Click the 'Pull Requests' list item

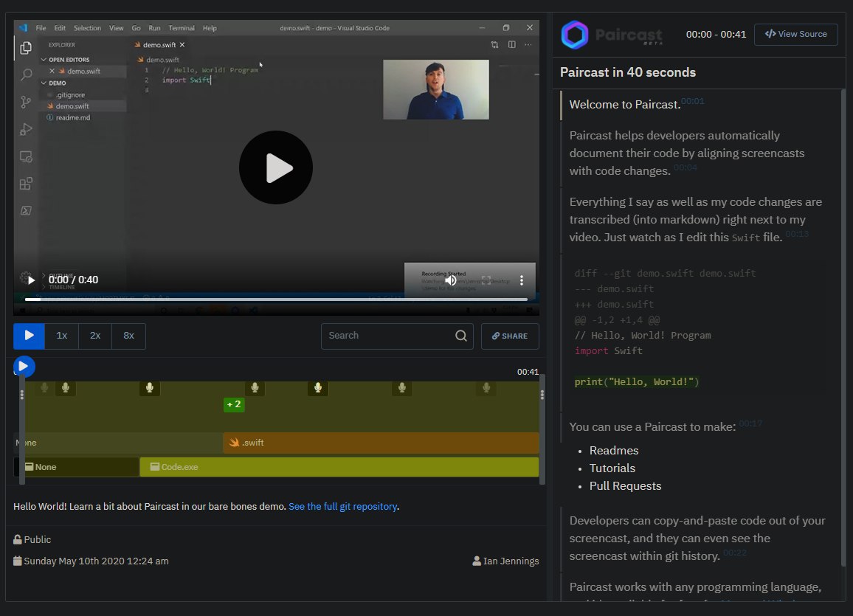[625, 486]
